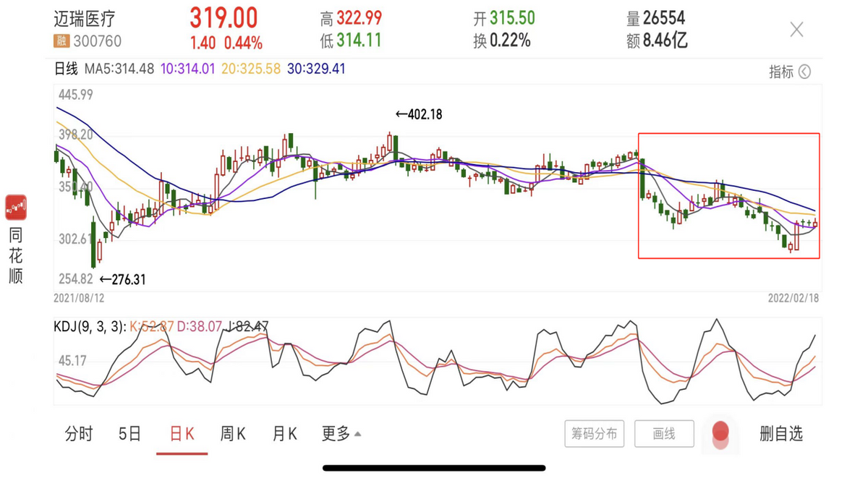The image size is (868, 481).
Task: Click the red floating record button
Action: coord(720,434)
